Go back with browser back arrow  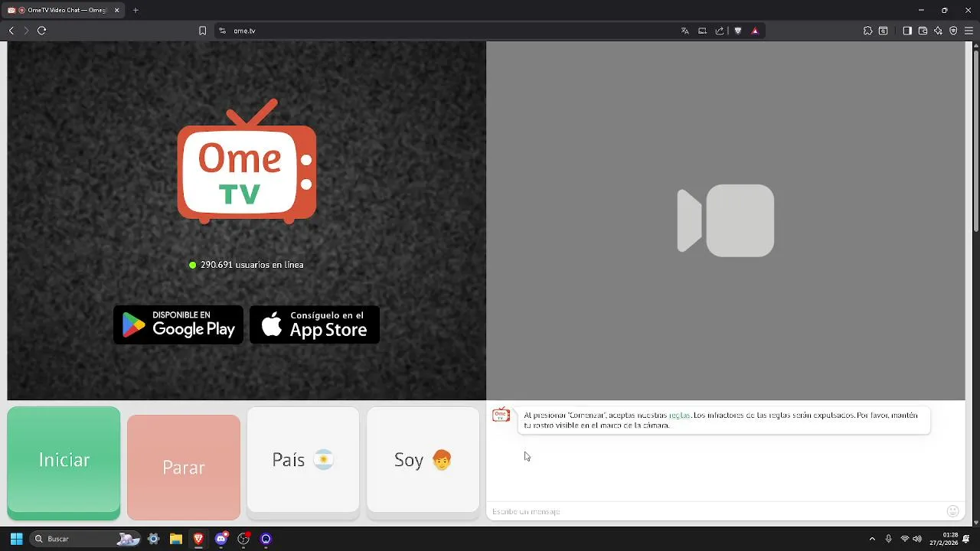click(x=11, y=31)
